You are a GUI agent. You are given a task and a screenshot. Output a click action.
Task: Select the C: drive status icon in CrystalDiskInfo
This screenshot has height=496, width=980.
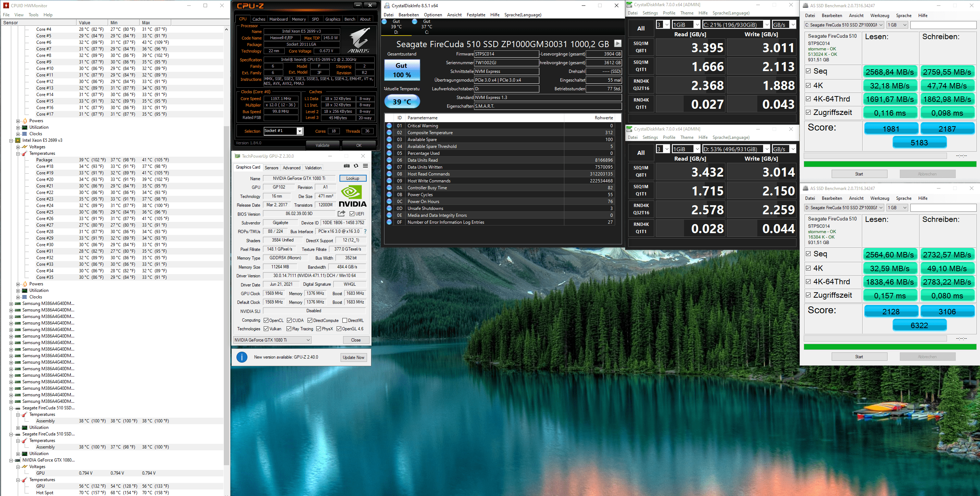tap(415, 22)
